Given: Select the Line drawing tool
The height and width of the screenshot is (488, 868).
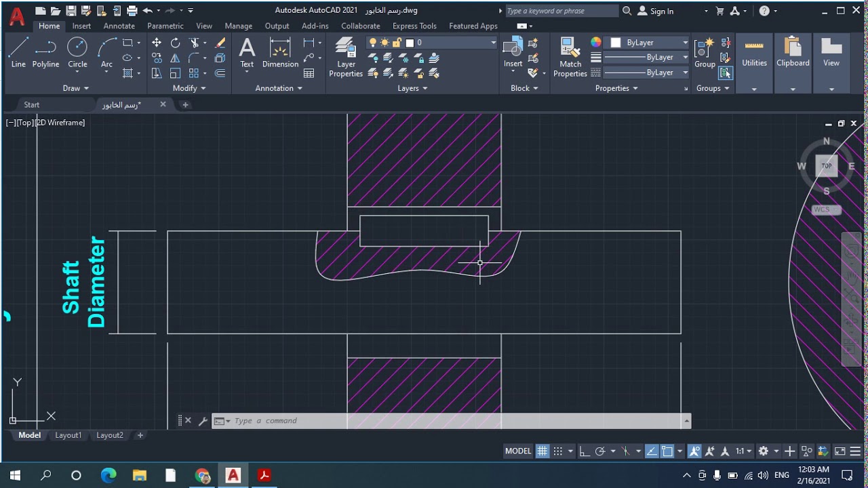Looking at the screenshot, I should pos(18,52).
